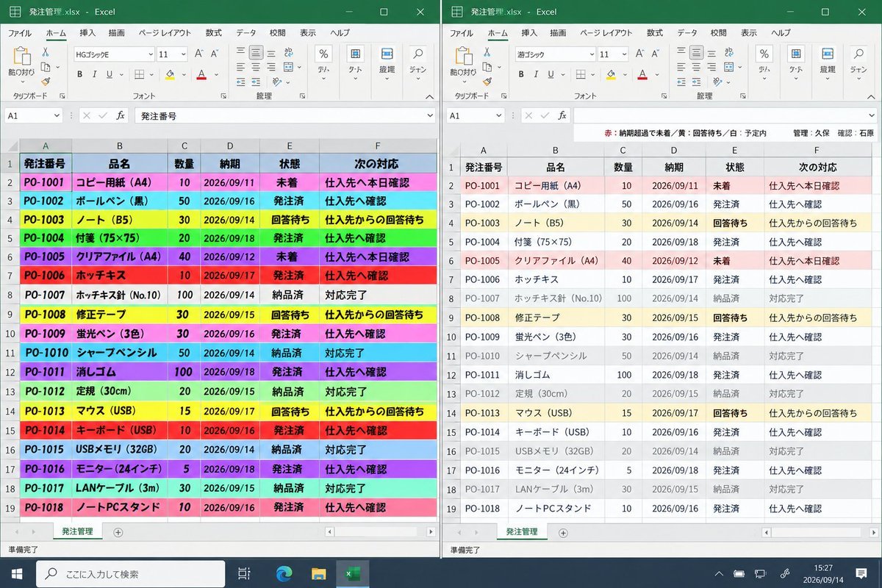The width and height of the screenshot is (882, 588).
Task: Open font size dropdown in left window
Action: coord(183,54)
